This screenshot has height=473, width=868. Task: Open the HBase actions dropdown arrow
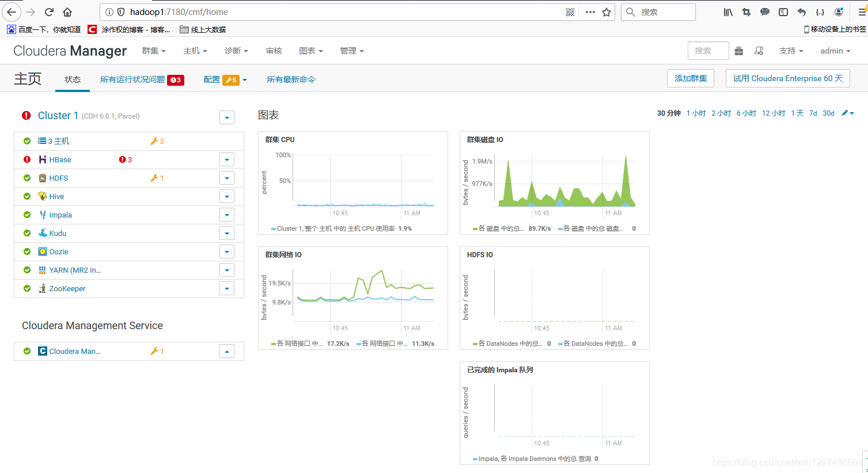(227, 160)
